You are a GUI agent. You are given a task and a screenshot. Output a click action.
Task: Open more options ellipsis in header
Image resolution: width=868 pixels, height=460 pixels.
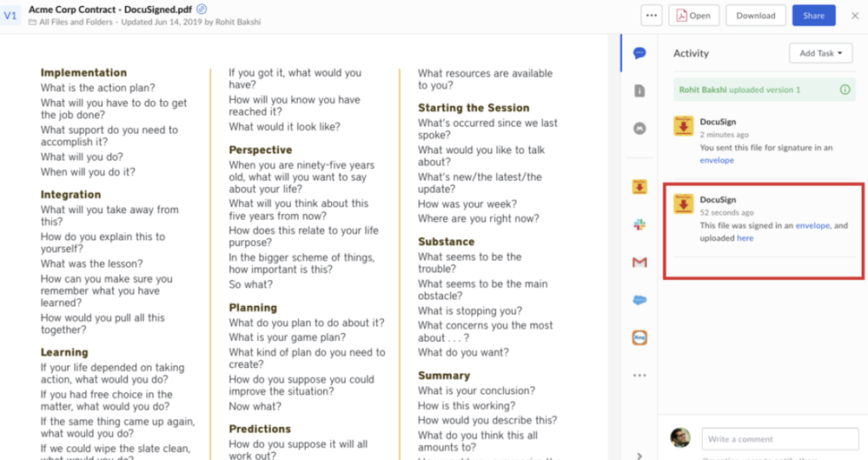pos(653,16)
